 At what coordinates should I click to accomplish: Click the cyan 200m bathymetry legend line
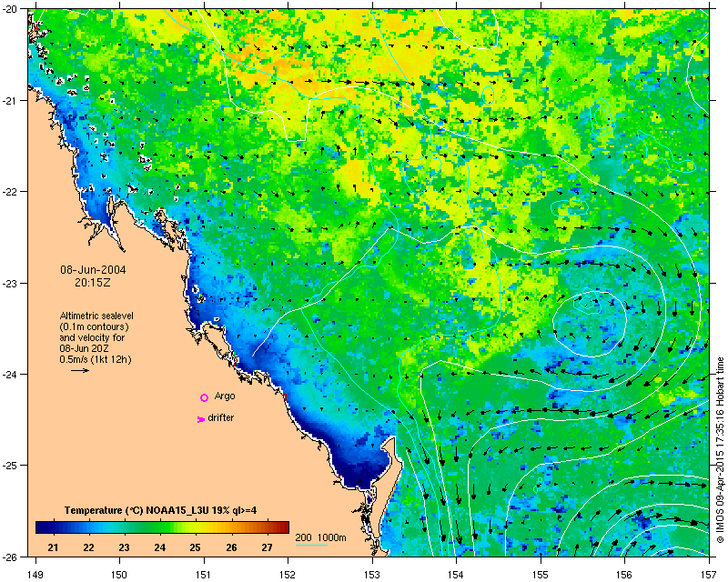pos(311,545)
